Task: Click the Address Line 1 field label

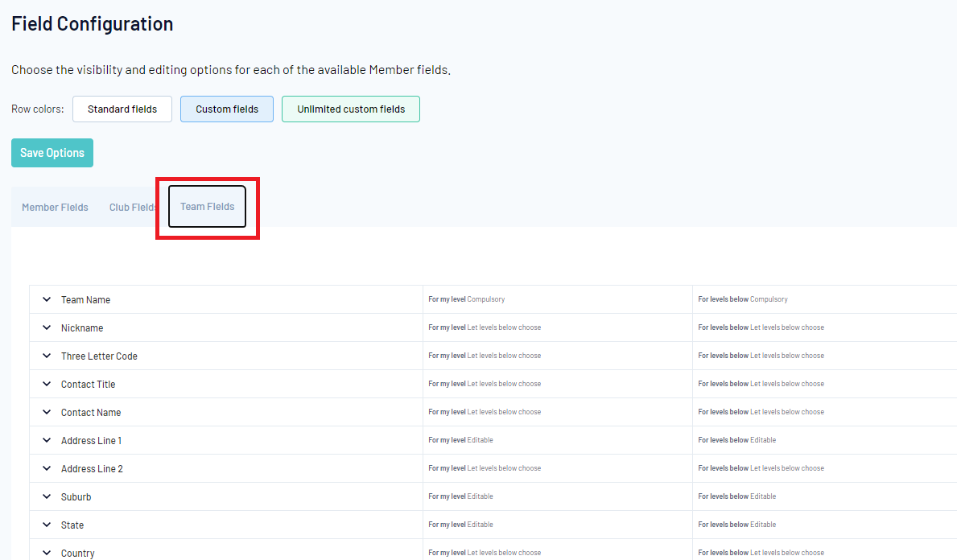Action: (x=91, y=440)
